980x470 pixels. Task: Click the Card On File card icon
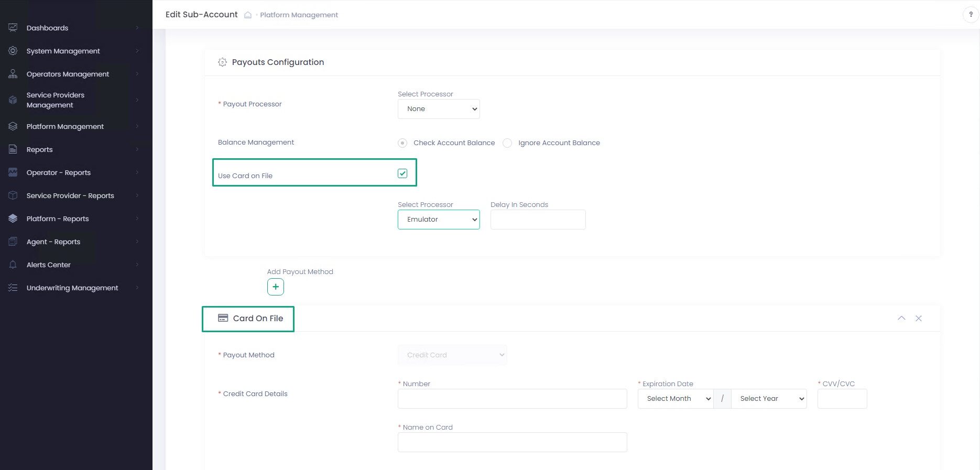223,318
